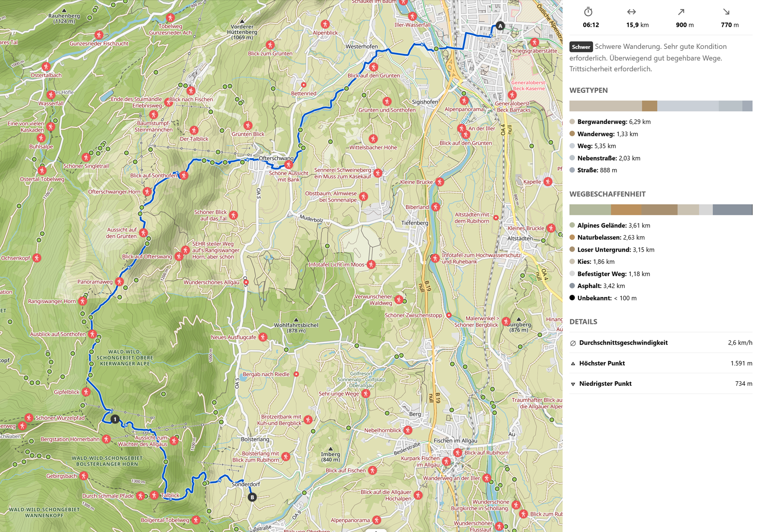Viewport: 760px width, 532px height.
Task: Open the Ofterschwanger Horn marker
Action: pyautogui.click(x=147, y=192)
